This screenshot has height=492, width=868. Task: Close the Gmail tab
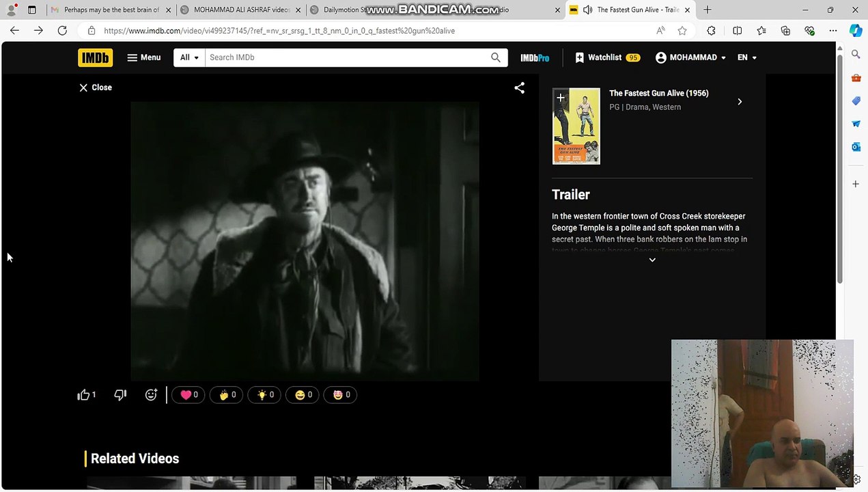pyautogui.click(x=168, y=10)
